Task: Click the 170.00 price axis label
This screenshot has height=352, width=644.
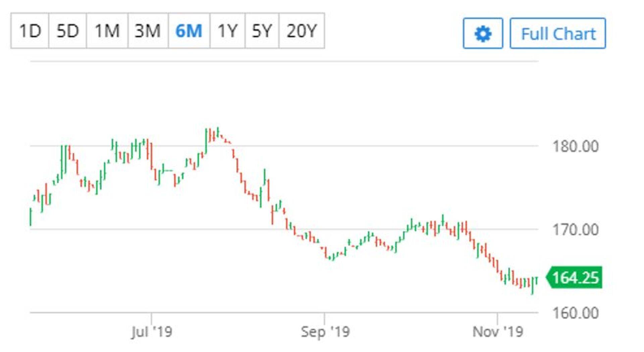Action: pyautogui.click(x=575, y=230)
